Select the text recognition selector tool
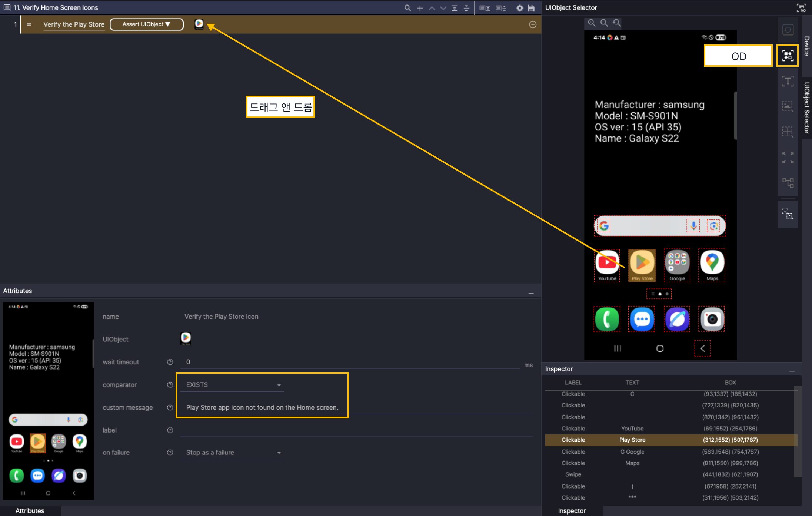The width and height of the screenshot is (812, 516). (x=788, y=81)
